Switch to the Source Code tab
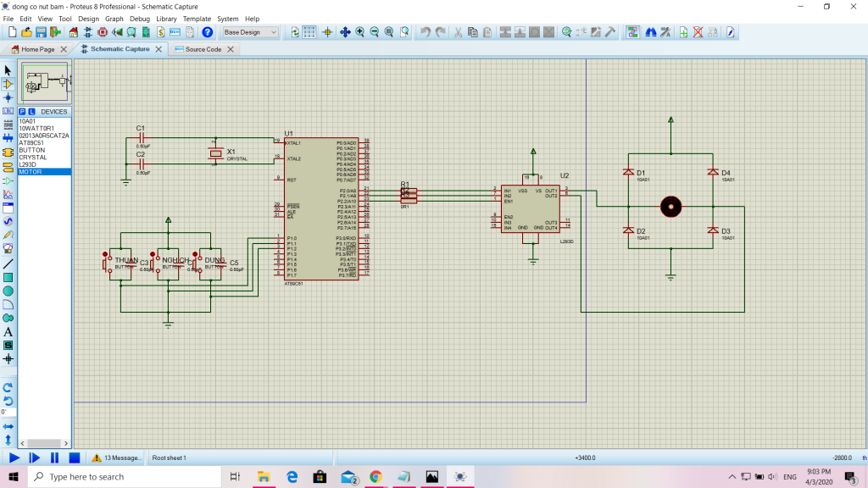This screenshot has height=488, width=868. tap(203, 49)
